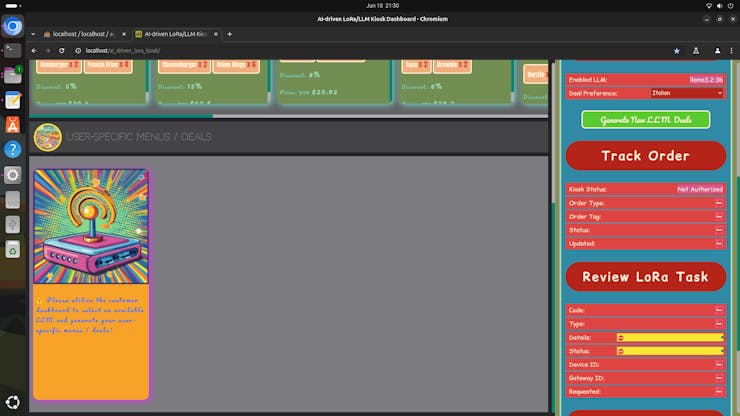Open Chromium three-dot menu
The height and width of the screenshot is (416, 740).
732,51
